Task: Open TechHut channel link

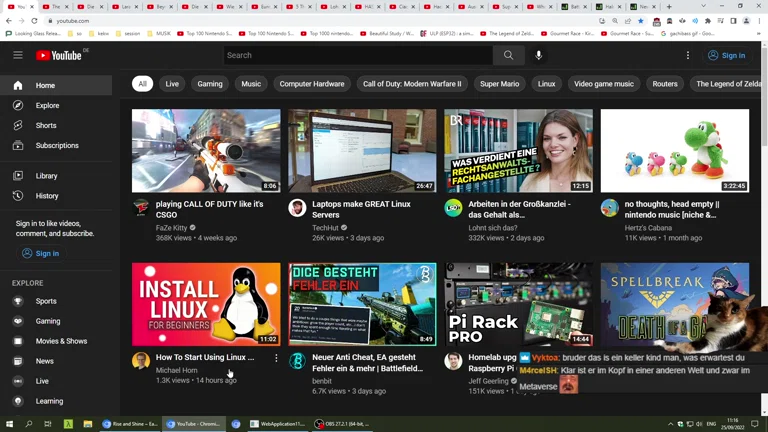Action: coord(325,228)
